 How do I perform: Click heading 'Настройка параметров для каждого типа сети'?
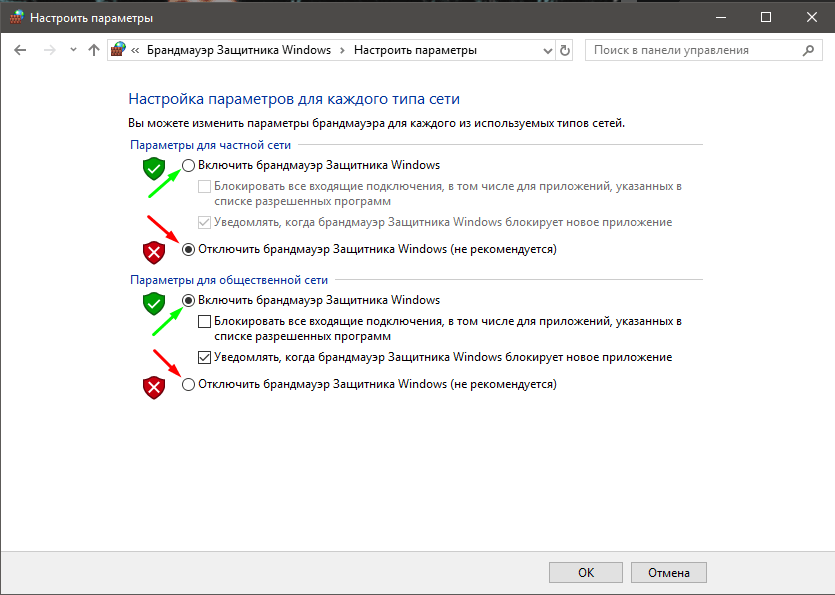coord(294,99)
